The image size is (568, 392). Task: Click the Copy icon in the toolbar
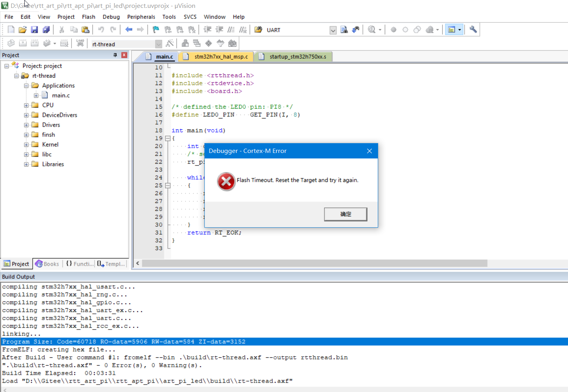[74, 29]
